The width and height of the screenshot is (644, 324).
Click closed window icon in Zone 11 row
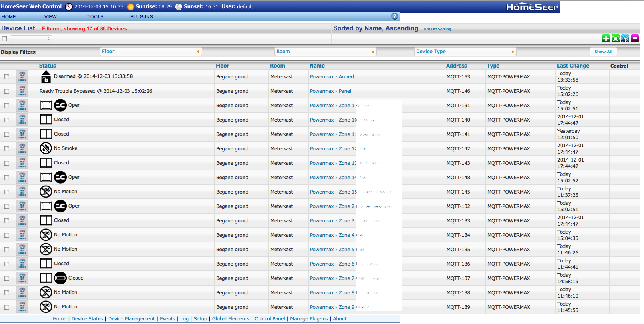point(46,134)
